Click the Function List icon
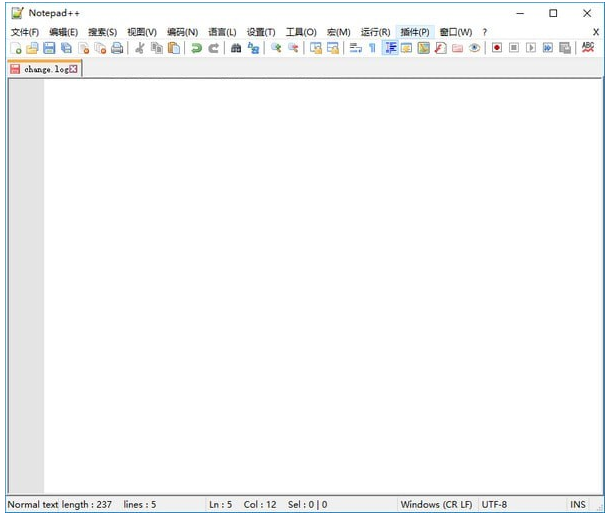This screenshot has width=612, height=516. pyautogui.click(x=440, y=48)
